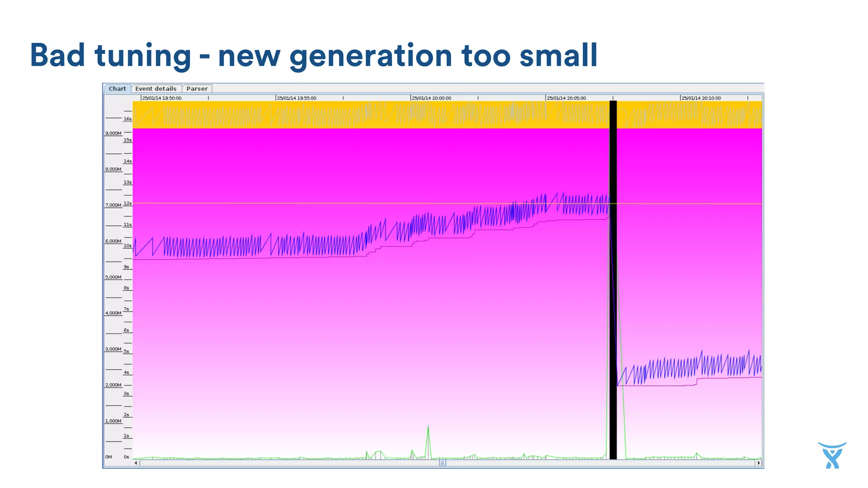Select the Parser tab
The image size is (868, 488).
(197, 89)
